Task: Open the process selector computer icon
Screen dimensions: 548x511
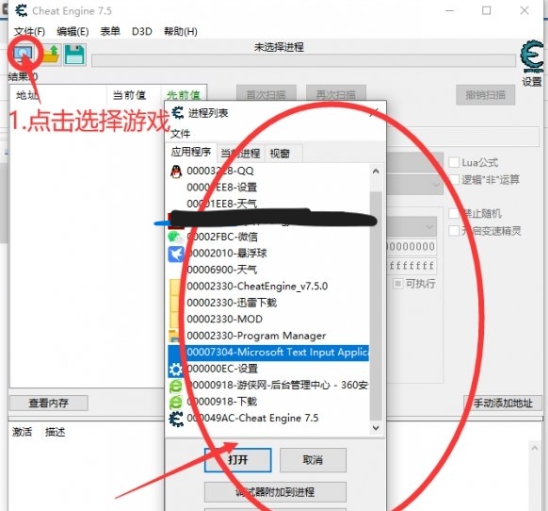Action: tap(23, 54)
